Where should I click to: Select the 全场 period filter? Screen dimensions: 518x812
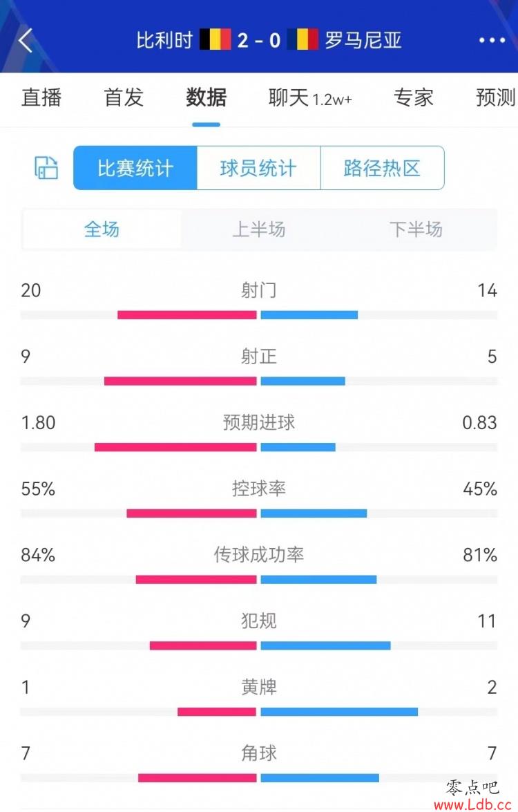click(102, 229)
